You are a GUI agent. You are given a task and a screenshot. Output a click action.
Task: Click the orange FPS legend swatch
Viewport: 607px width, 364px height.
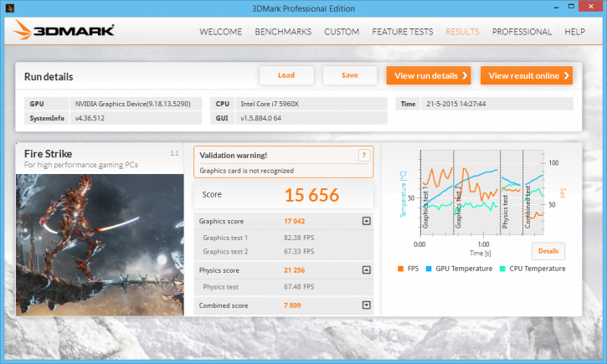(399, 269)
